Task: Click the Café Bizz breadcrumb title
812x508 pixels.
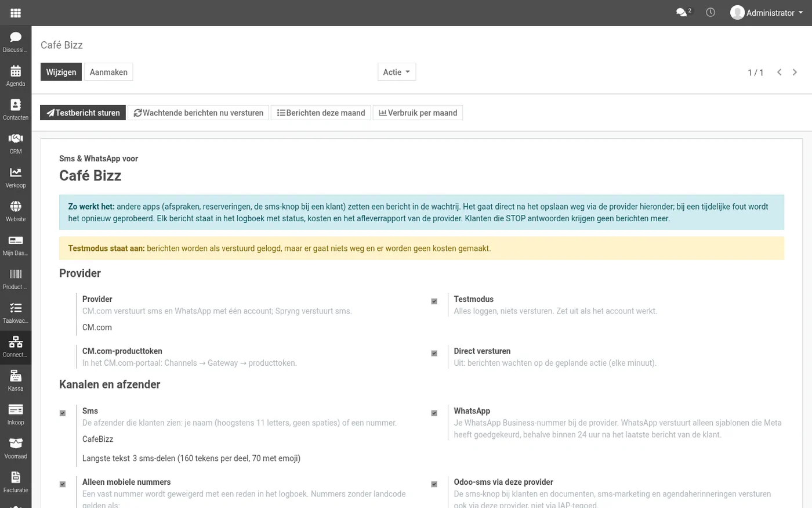Action: [61, 45]
